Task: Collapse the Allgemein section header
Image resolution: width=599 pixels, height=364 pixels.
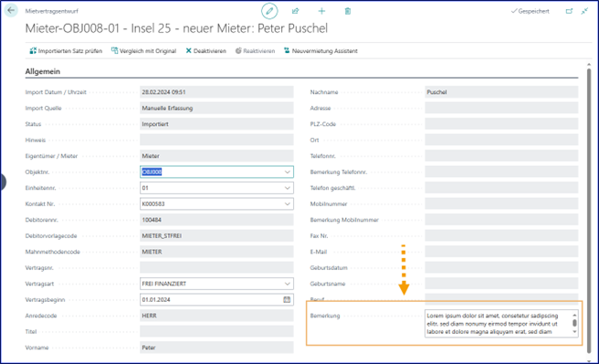Action: click(x=43, y=71)
